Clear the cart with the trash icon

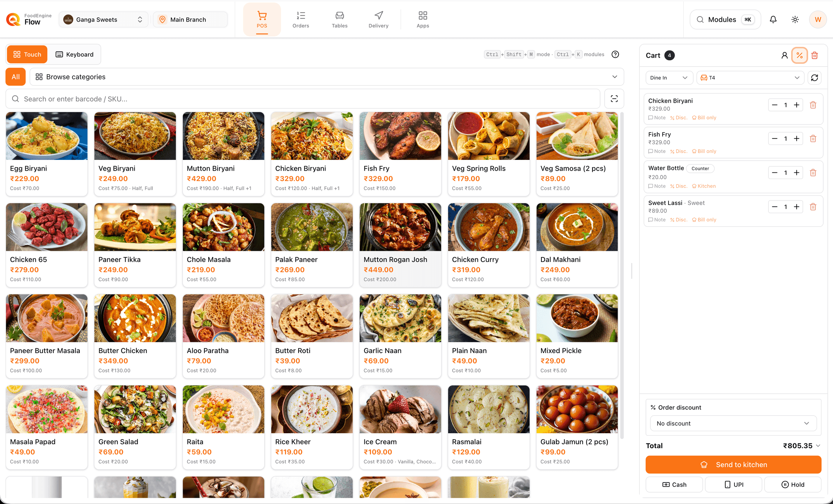coord(815,55)
